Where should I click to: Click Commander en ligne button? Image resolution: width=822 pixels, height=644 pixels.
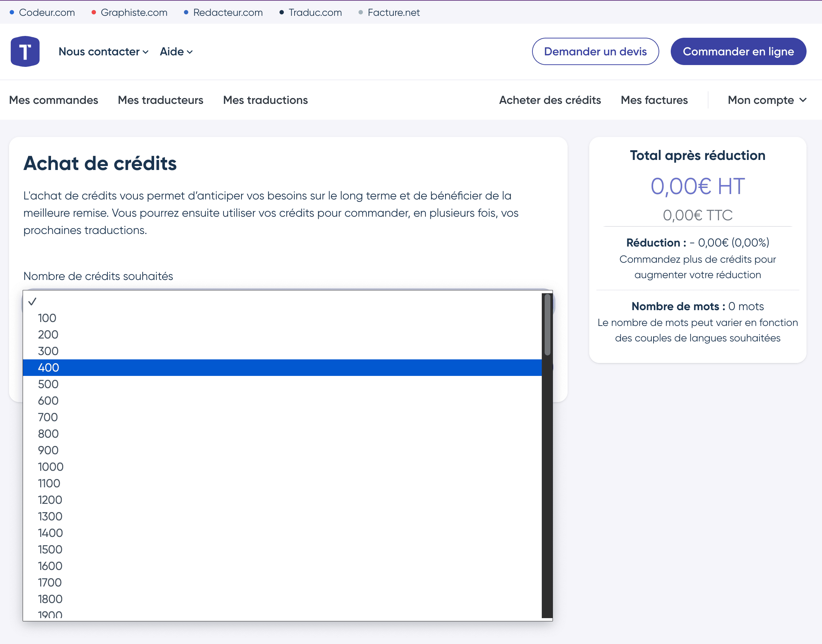click(x=738, y=51)
